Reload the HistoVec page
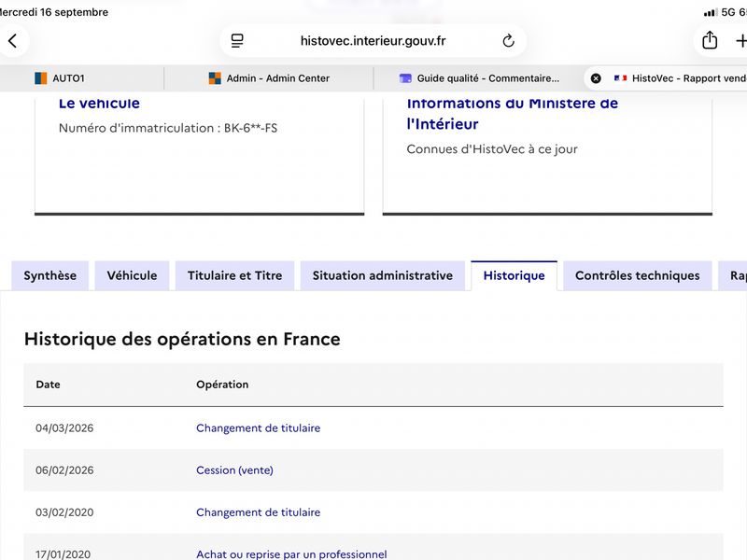 [x=508, y=41]
